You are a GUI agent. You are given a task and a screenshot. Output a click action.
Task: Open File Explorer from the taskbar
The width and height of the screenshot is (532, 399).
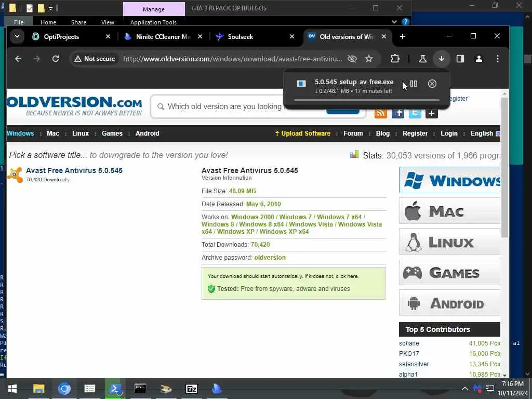(38, 389)
